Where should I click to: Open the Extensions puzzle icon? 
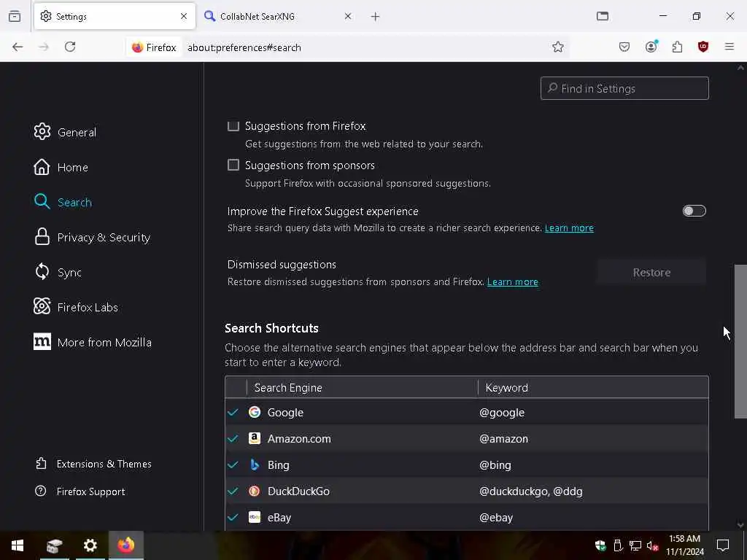[677, 47]
